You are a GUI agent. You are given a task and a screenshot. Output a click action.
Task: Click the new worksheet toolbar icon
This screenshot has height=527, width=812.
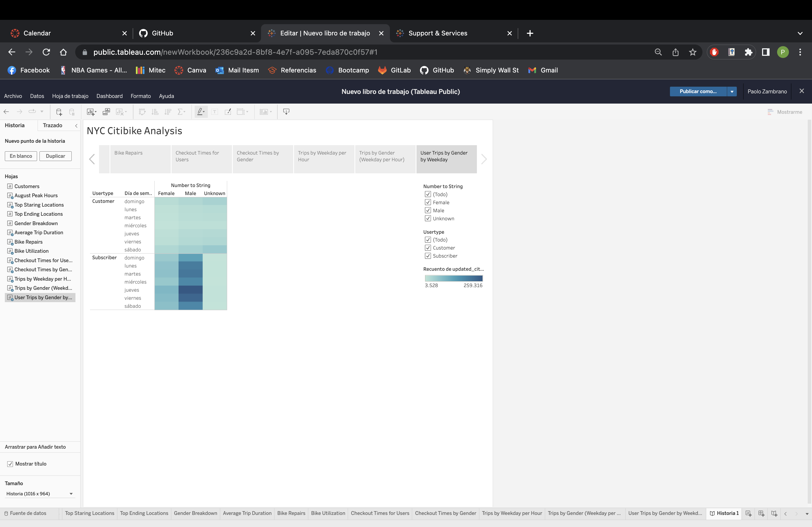tap(91, 112)
